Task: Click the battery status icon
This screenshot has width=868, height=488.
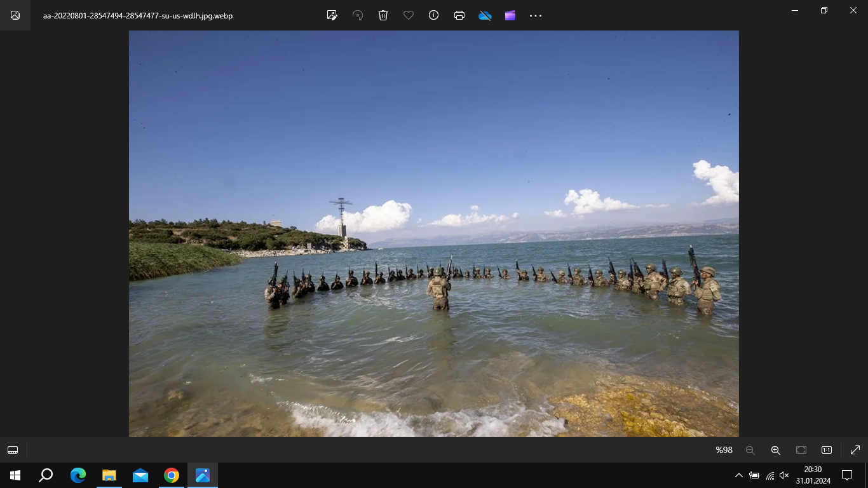Action: pos(754,475)
